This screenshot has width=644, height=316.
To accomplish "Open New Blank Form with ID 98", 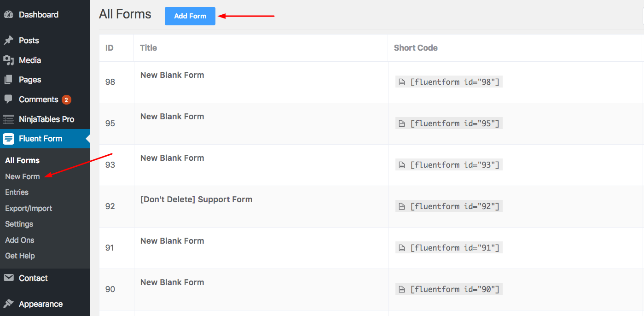I will click(x=172, y=75).
